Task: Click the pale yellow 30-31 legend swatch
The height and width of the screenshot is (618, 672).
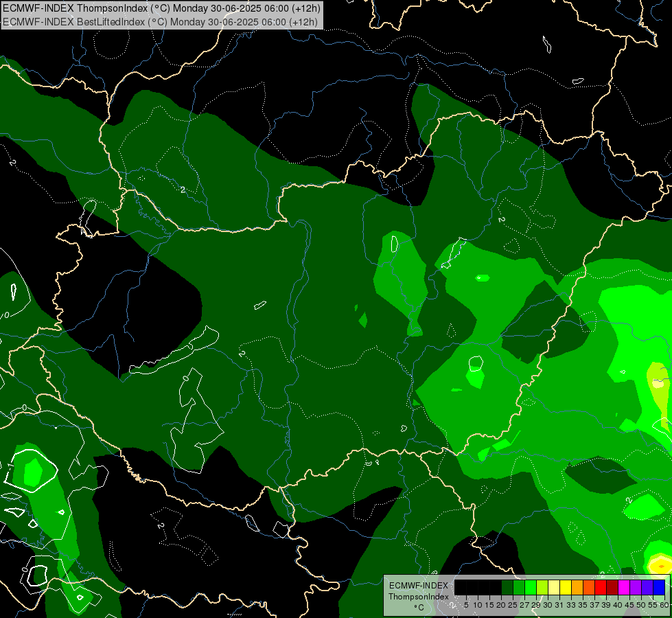Action: pos(554,587)
